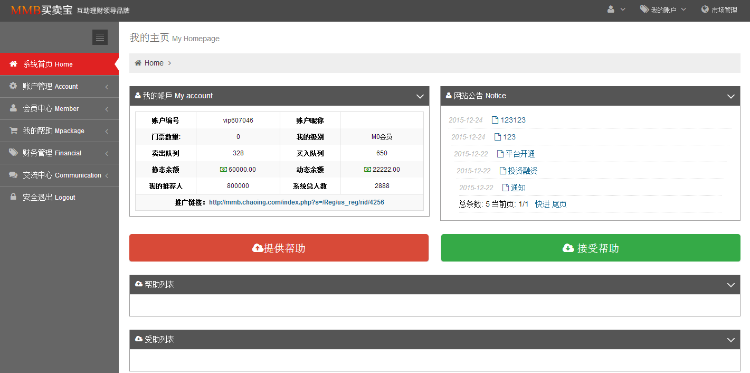Image resolution: width=750 pixels, height=373 pixels.
Task: Click the document icon beside '123123'
Action: point(495,120)
